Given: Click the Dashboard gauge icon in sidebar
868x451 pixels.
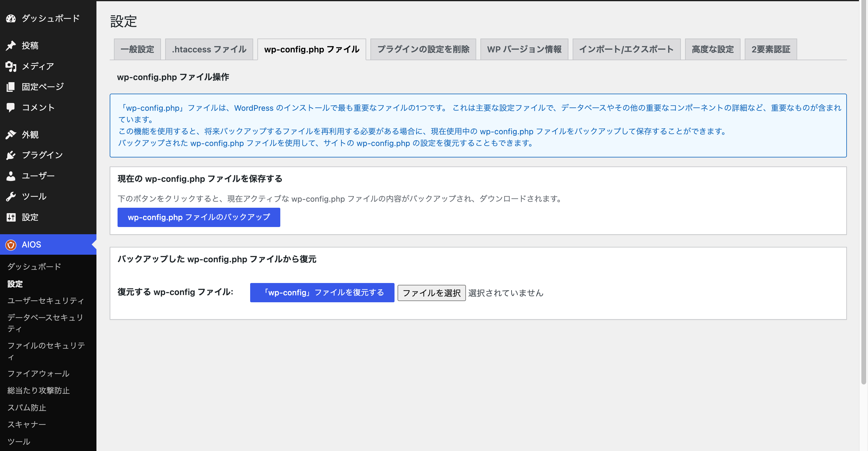Looking at the screenshot, I should [x=11, y=18].
